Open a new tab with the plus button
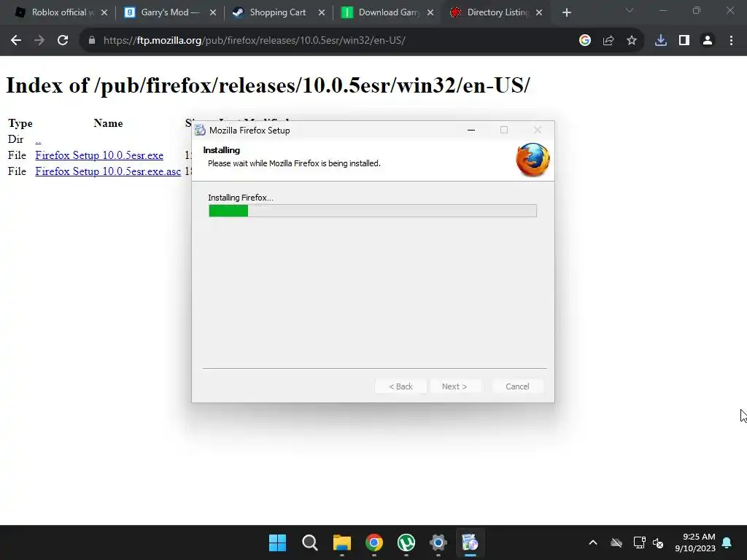 coord(566,13)
